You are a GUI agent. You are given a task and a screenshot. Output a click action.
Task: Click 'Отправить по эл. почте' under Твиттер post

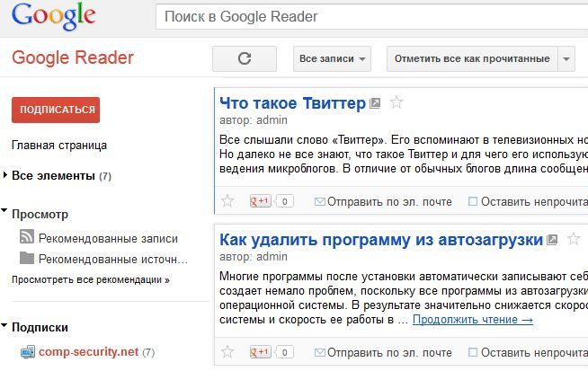tap(389, 202)
